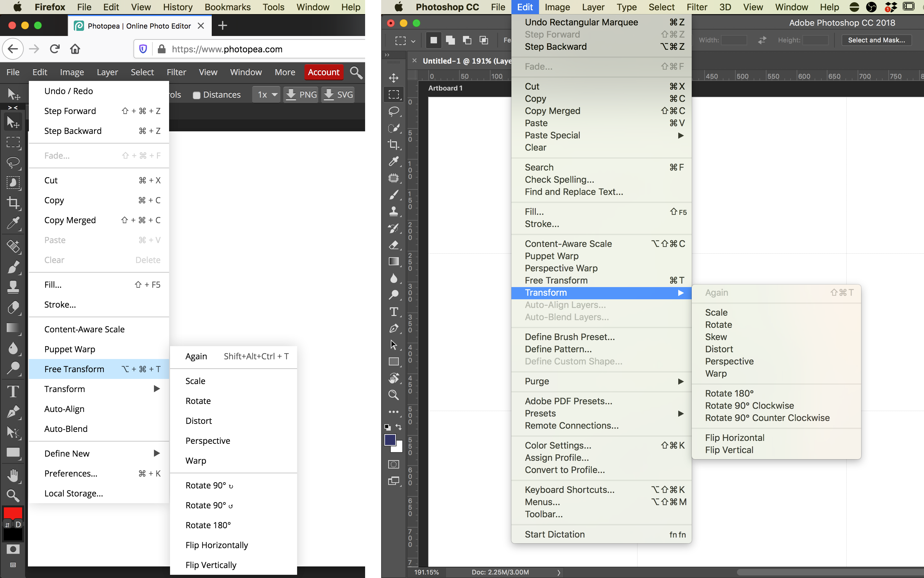Choose Warp in Photopea Transform submenu
The width and height of the screenshot is (924, 578).
pos(233,460)
